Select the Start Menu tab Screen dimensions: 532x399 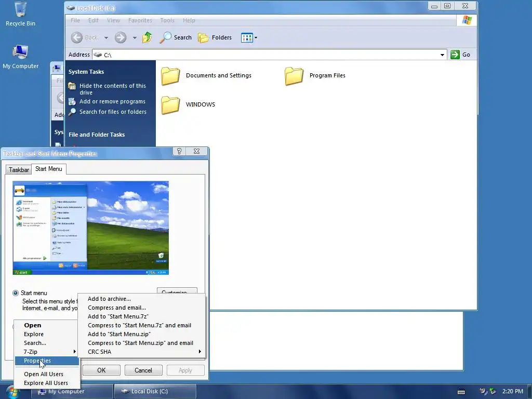point(48,169)
